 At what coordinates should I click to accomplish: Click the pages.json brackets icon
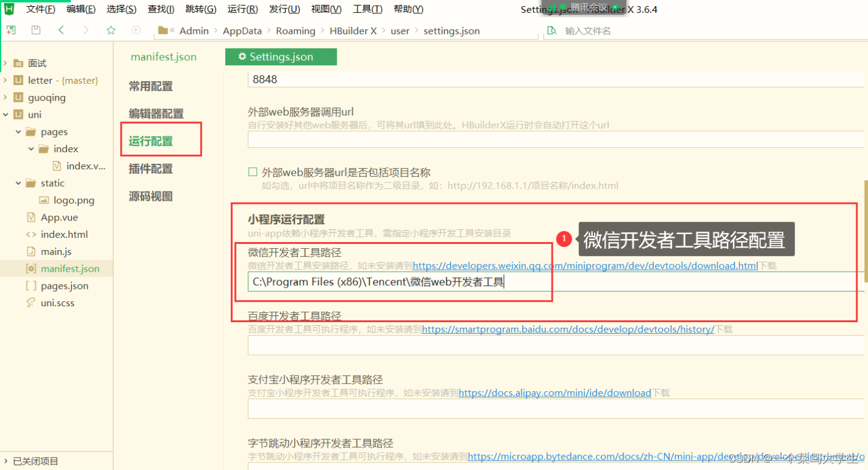click(31, 286)
